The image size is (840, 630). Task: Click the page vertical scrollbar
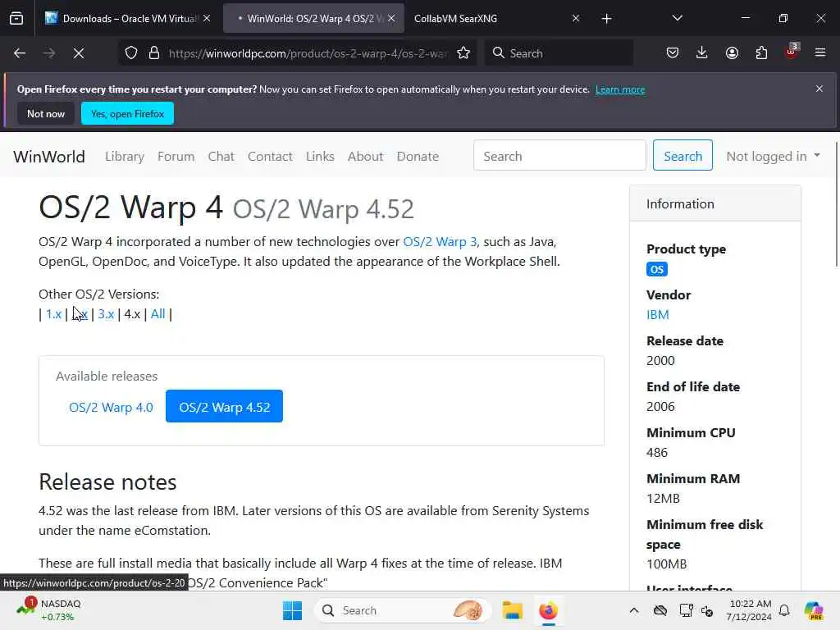click(x=836, y=203)
